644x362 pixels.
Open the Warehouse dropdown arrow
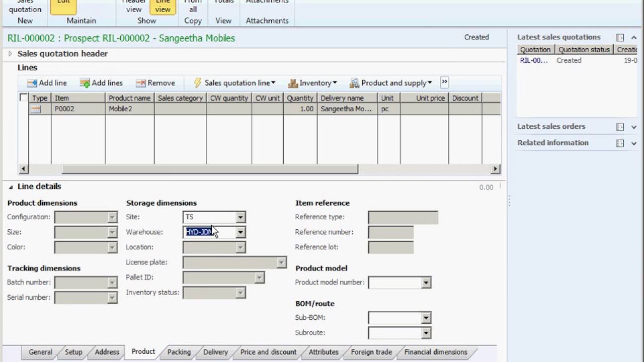(x=240, y=232)
